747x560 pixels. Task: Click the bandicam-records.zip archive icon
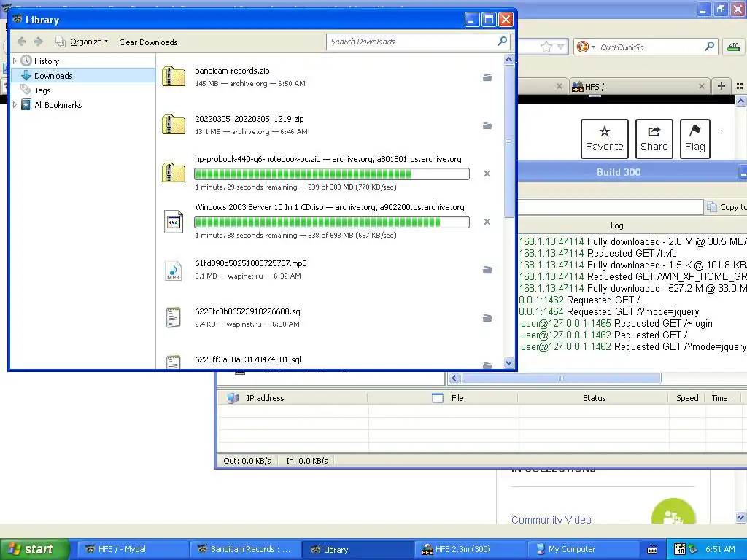(x=174, y=77)
